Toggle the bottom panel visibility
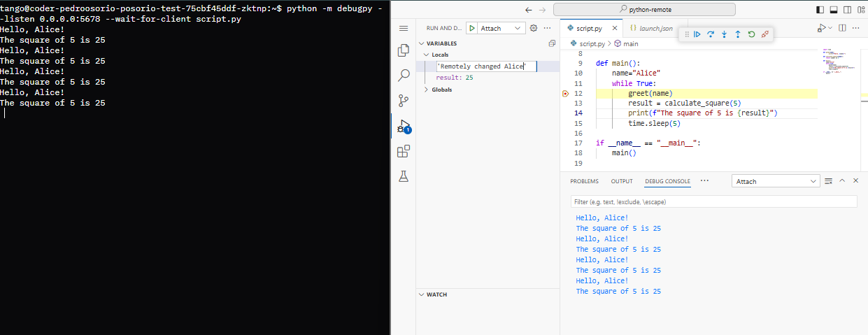868x335 pixels. [x=834, y=10]
